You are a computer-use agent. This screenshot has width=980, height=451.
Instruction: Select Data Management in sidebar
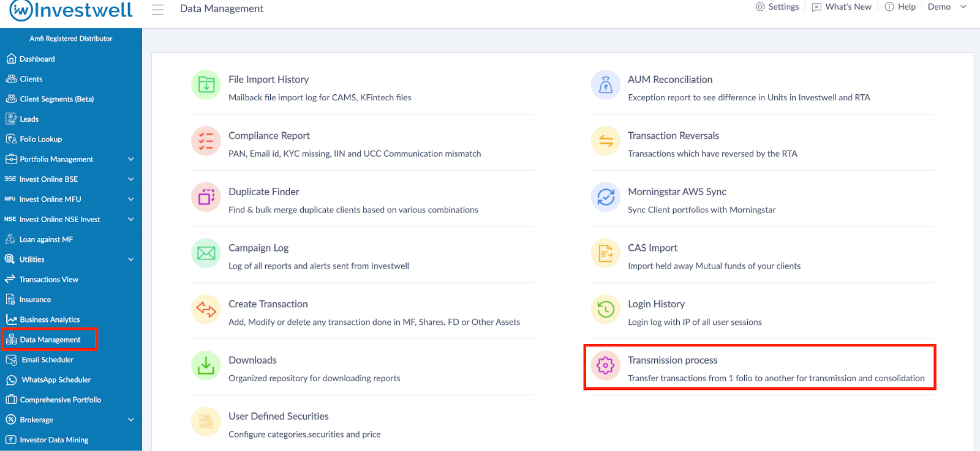coord(50,340)
